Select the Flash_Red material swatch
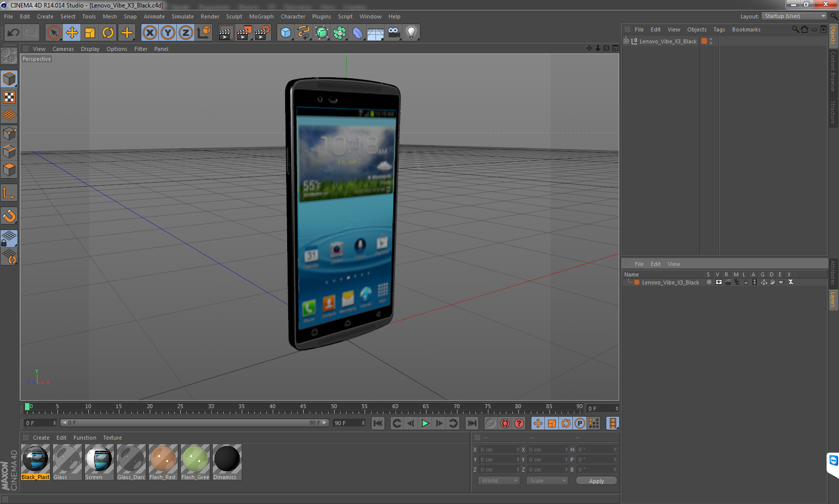 [163, 462]
